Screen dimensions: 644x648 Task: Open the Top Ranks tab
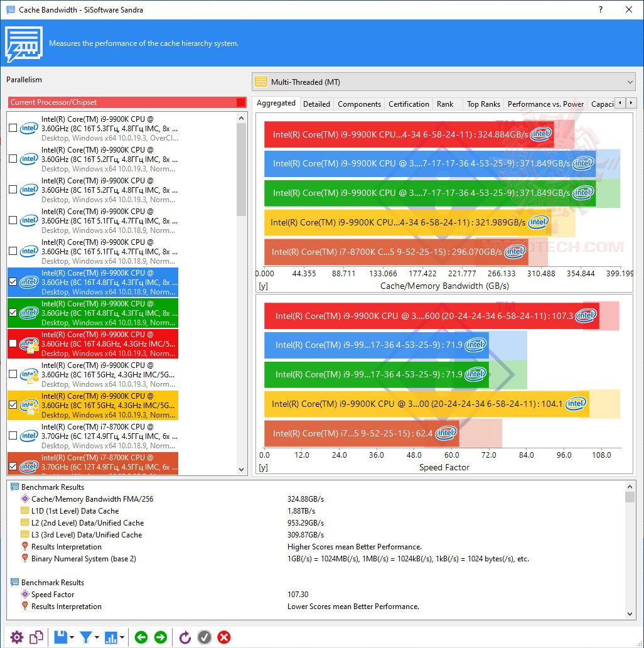[x=483, y=104]
